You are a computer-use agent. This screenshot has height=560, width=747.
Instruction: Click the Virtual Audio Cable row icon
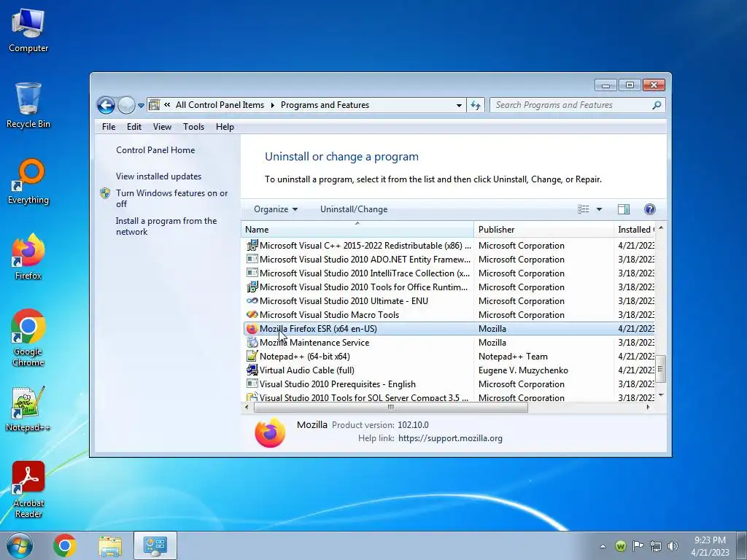pyautogui.click(x=252, y=370)
